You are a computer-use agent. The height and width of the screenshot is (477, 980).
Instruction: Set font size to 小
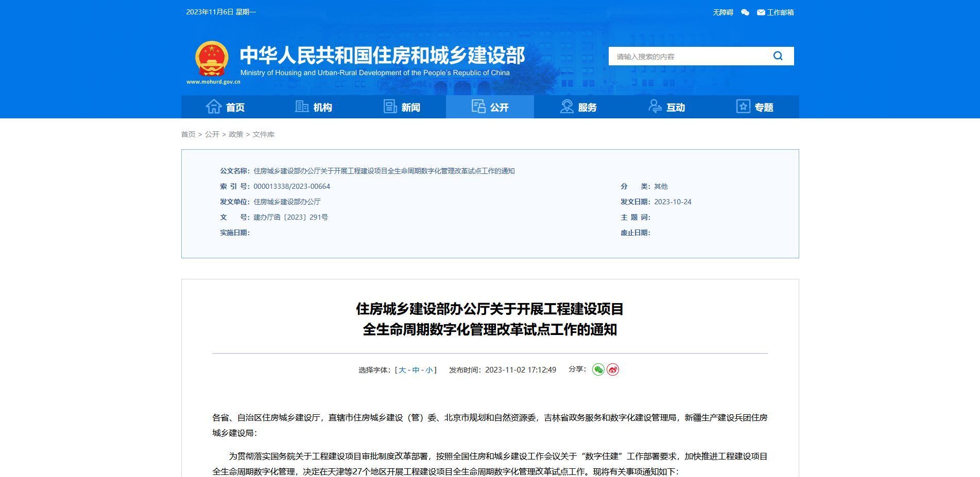click(429, 370)
